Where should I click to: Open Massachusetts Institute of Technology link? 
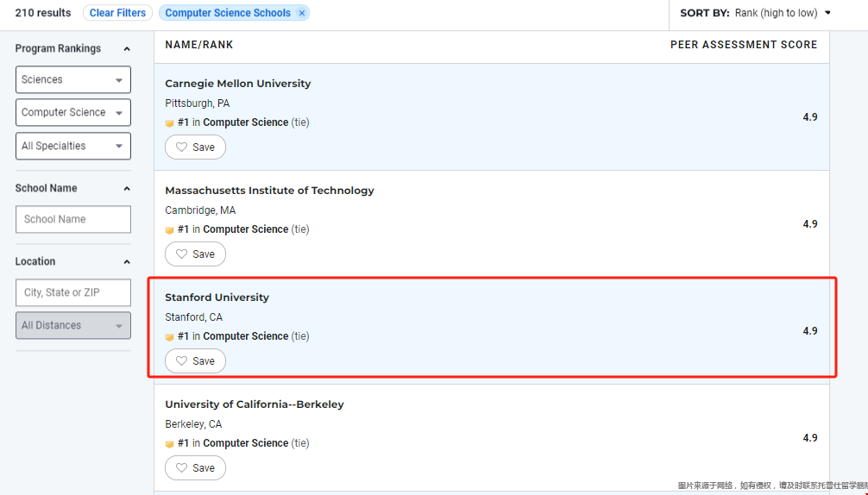point(269,191)
